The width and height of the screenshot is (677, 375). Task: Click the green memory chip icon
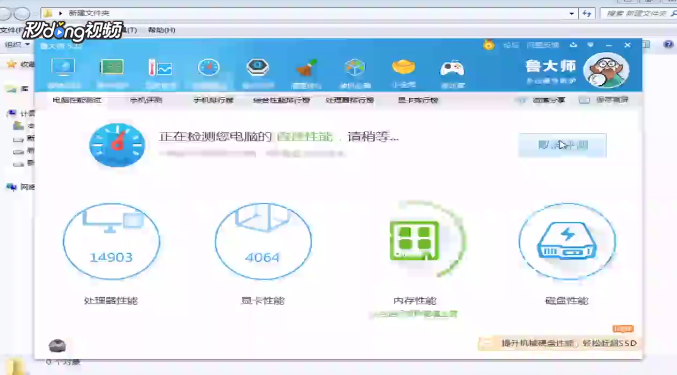click(414, 240)
